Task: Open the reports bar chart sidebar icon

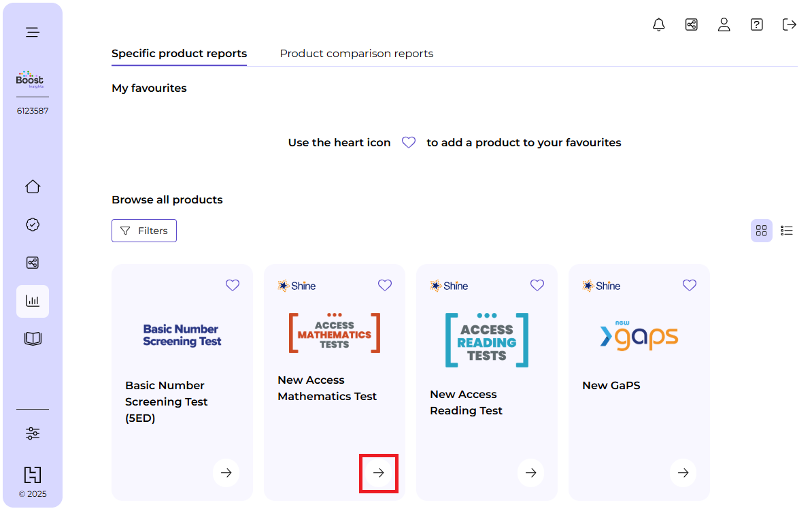Action: 33,301
